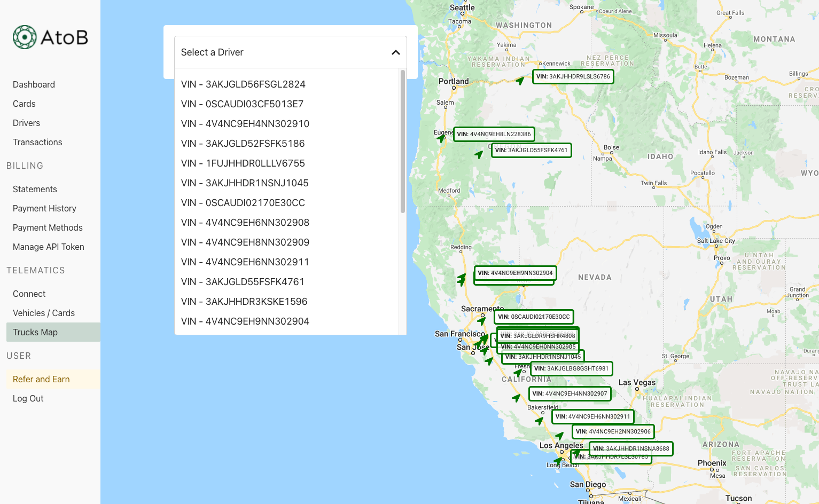Screen dimensions: 819x504
Task: Click map label VIN 4V4NC9EH4NN302907
Action: (x=570, y=393)
